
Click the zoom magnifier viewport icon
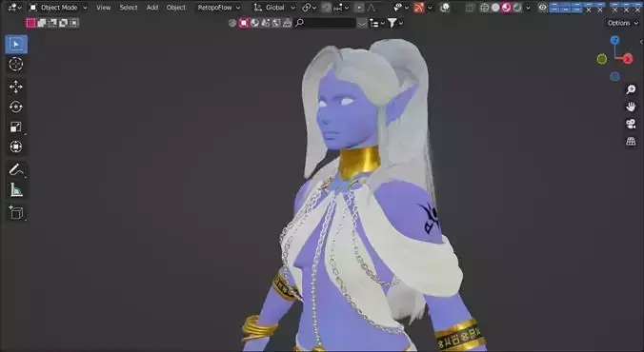[631, 89]
